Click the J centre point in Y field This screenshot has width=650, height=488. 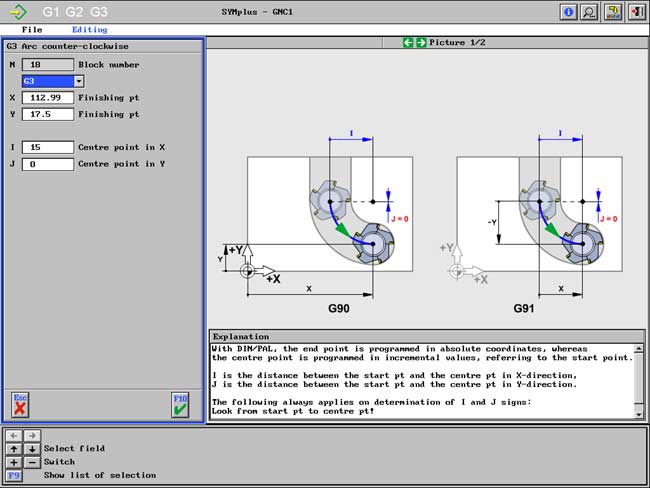pos(47,164)
